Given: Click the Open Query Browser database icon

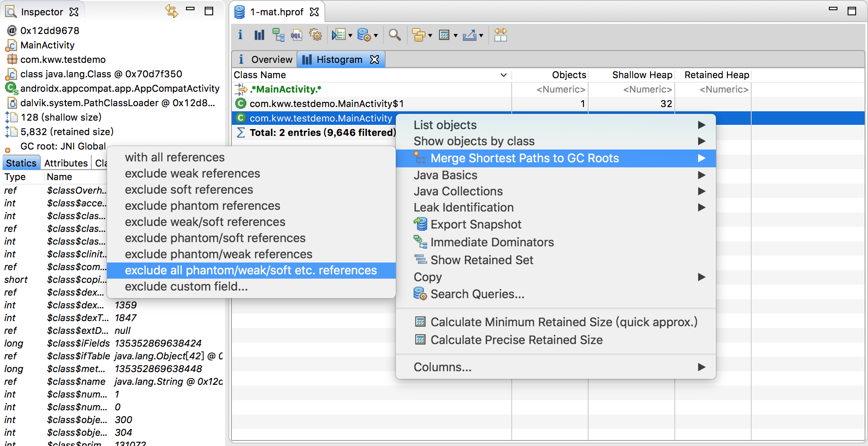Looking at the screenshot, I should point(364,35).
